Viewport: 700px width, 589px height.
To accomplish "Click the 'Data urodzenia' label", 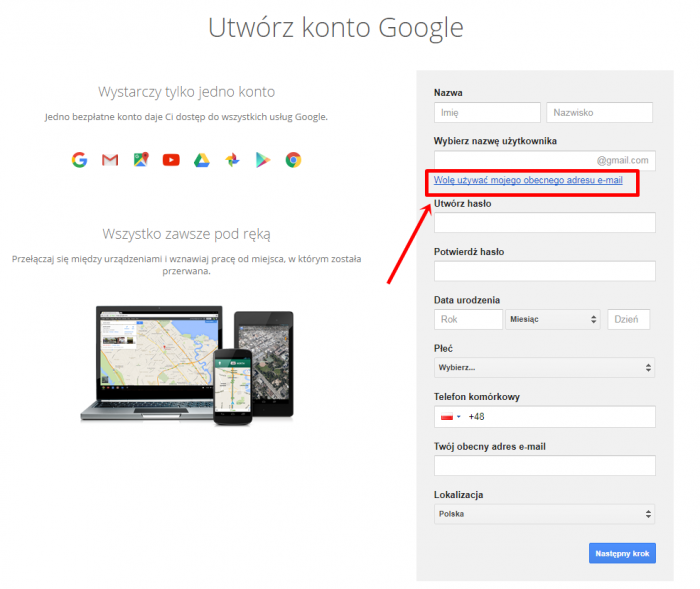I will [467, 300].
